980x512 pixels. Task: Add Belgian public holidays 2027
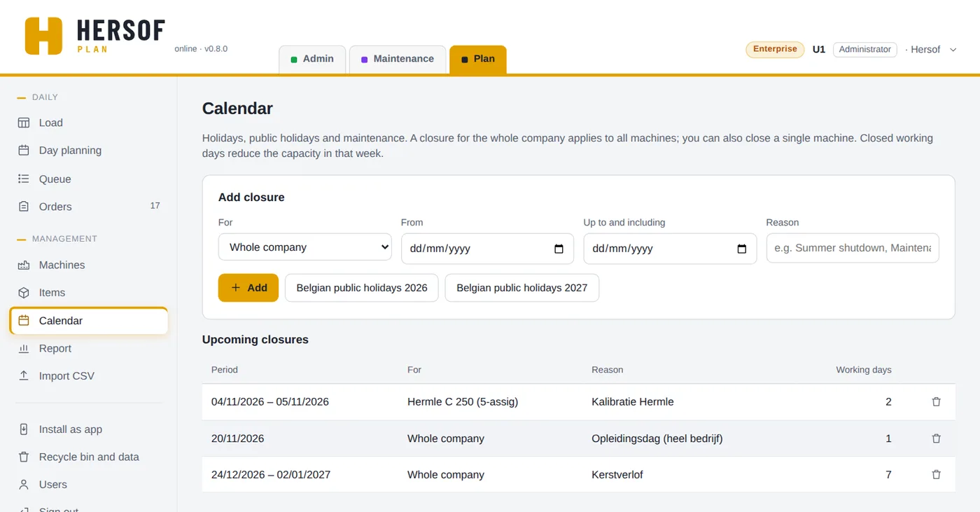click(522, 288)
